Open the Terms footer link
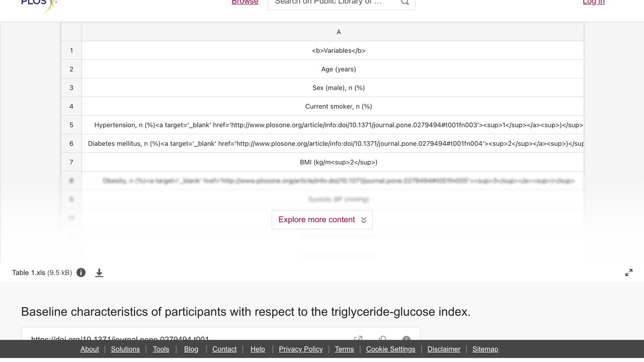The width and height of the screenshot is (644, 362). [x=345, y=349]
